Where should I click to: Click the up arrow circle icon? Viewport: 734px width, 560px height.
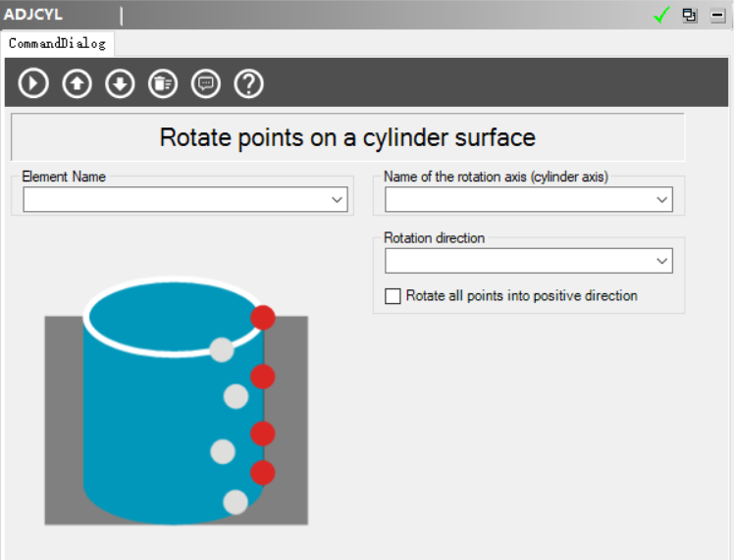click(77, 83)
